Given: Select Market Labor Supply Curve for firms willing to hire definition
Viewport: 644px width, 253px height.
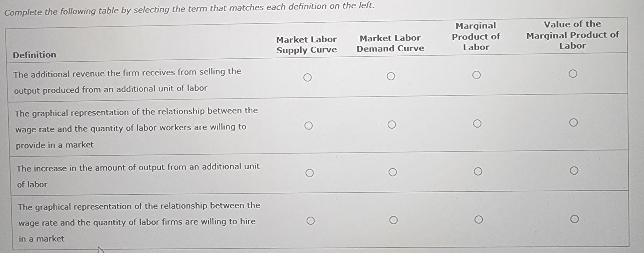Looking at the screenshot, I should tap(311, 221).
